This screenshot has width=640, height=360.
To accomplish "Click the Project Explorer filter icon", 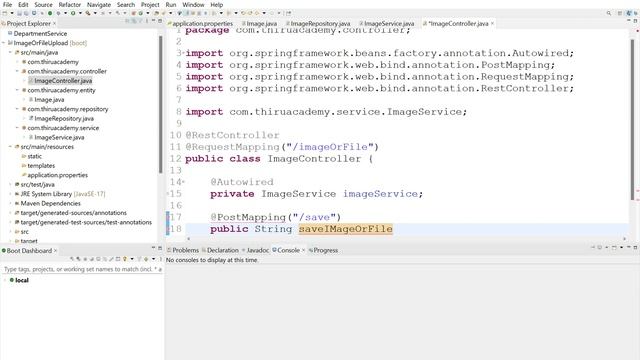I will point(140,21).
